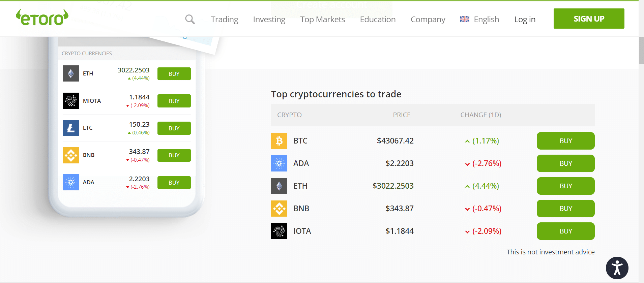Viewport: 644px width, 283px height.
Task: Click BUY next to LTC in phone mockup
Action: coord(174,128)
